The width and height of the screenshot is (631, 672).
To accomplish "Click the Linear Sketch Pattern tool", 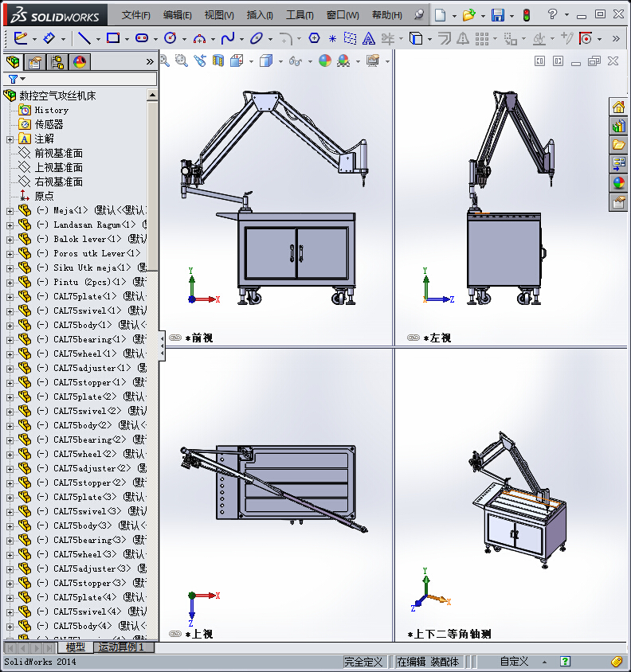I will coord(482,39).
